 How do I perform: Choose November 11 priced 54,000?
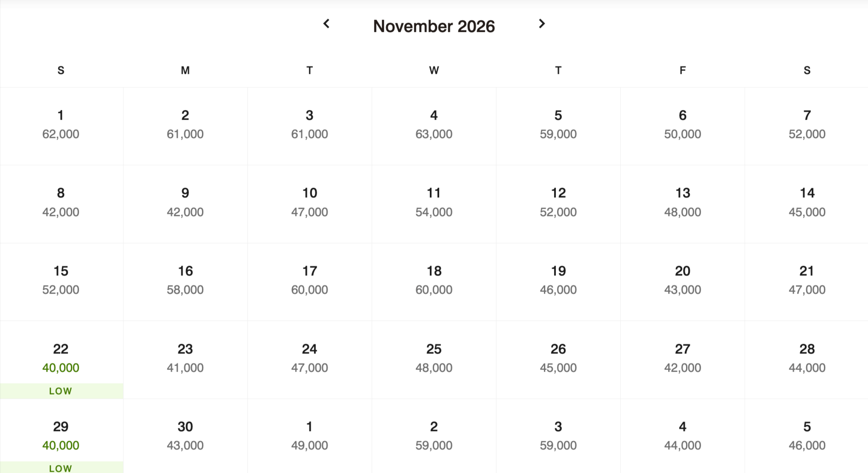pos(434,203)
